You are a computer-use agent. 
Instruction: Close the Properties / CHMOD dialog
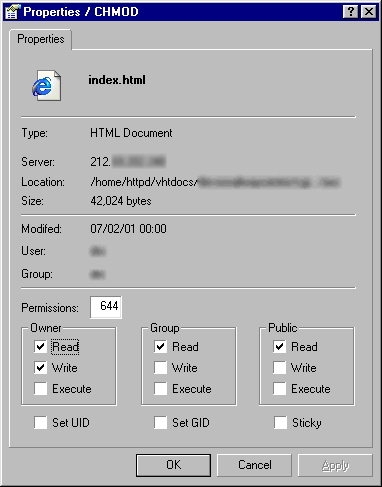[x=369, y=12]
